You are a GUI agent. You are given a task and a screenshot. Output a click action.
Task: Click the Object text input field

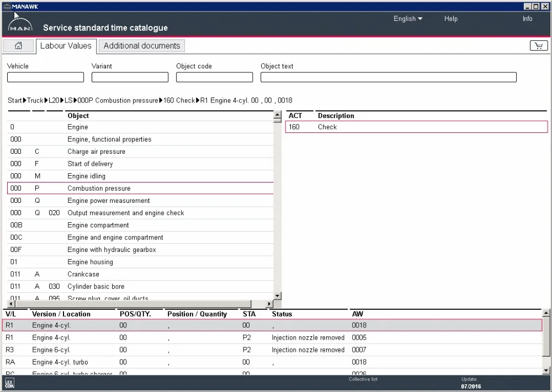[x=388, y=77]
